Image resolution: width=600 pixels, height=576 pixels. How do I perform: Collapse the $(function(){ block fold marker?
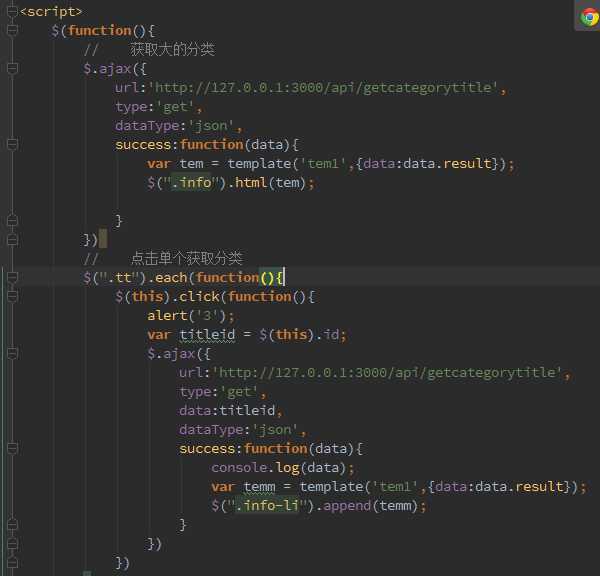point(13,30)
